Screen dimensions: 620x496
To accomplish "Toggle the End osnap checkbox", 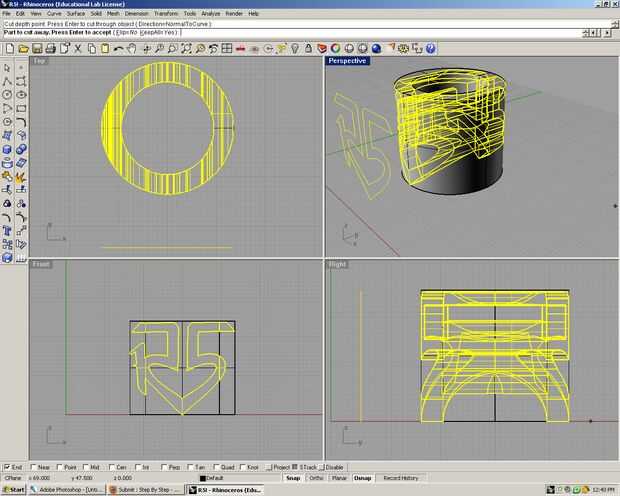I will [x=7, y=466].
